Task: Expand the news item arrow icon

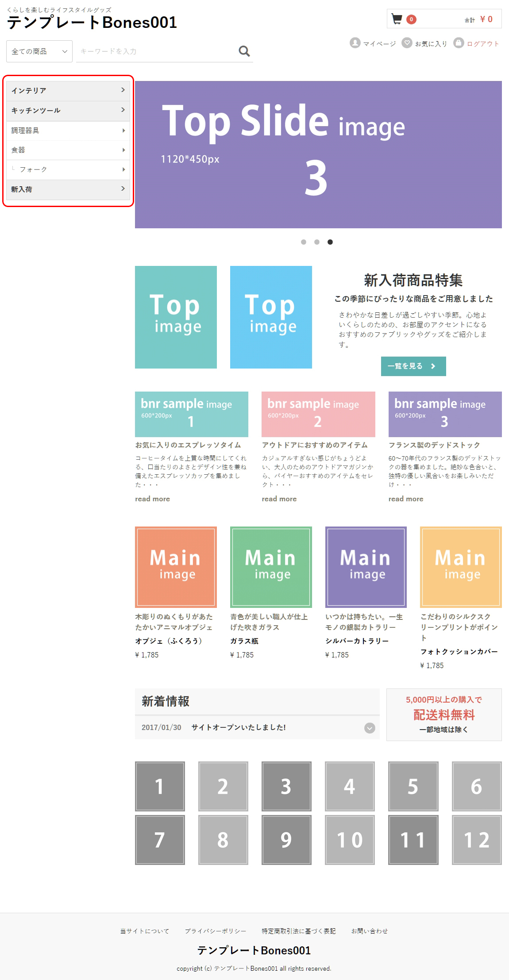Action: point(370,728)
